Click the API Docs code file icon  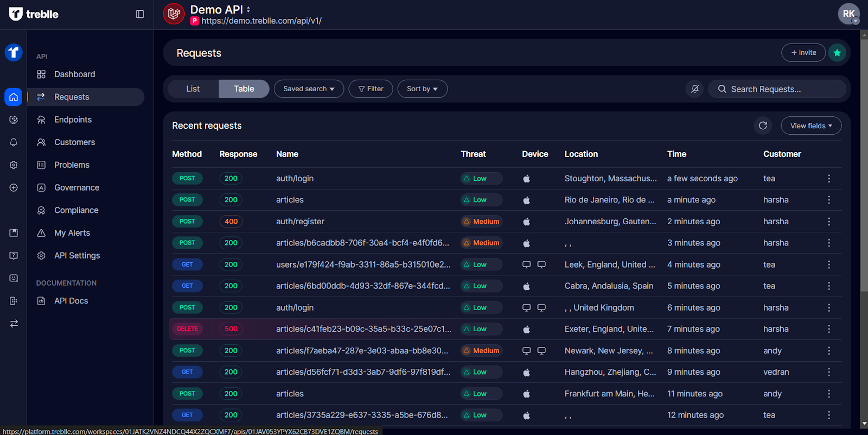point(41,301)
